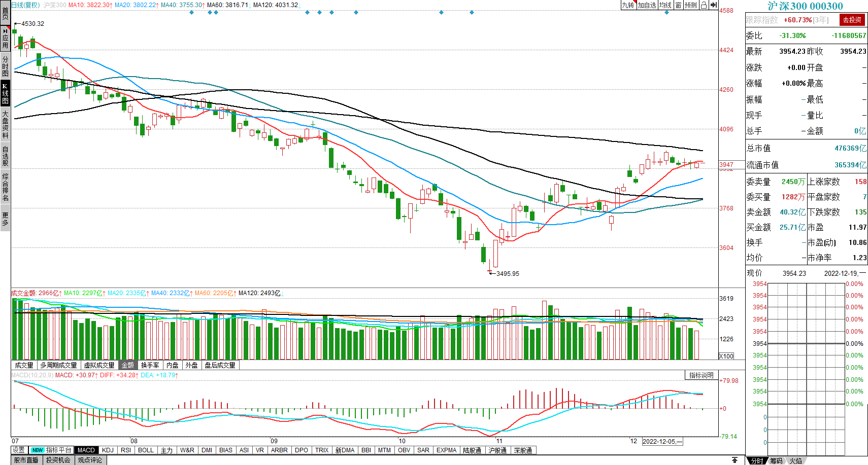Open the 九转 indicator tool
Viewport: 868px width, 465px height.
point(628,5)
